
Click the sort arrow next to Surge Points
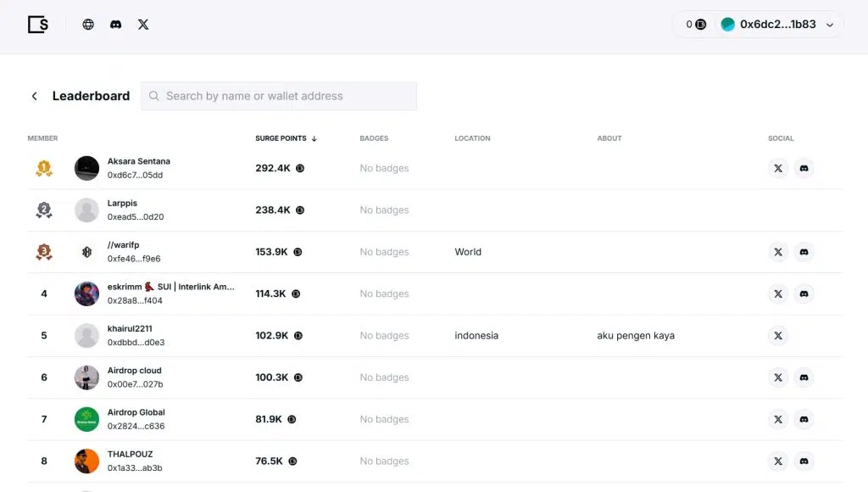[x=314, y=138]
